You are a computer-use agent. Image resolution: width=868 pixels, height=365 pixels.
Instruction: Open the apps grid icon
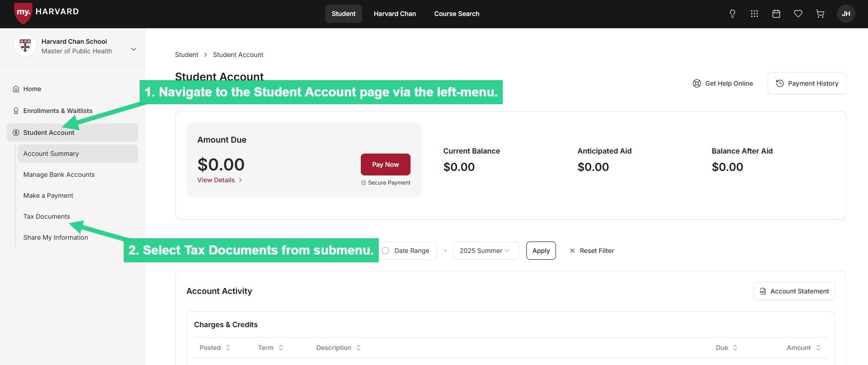click(754, 14)
